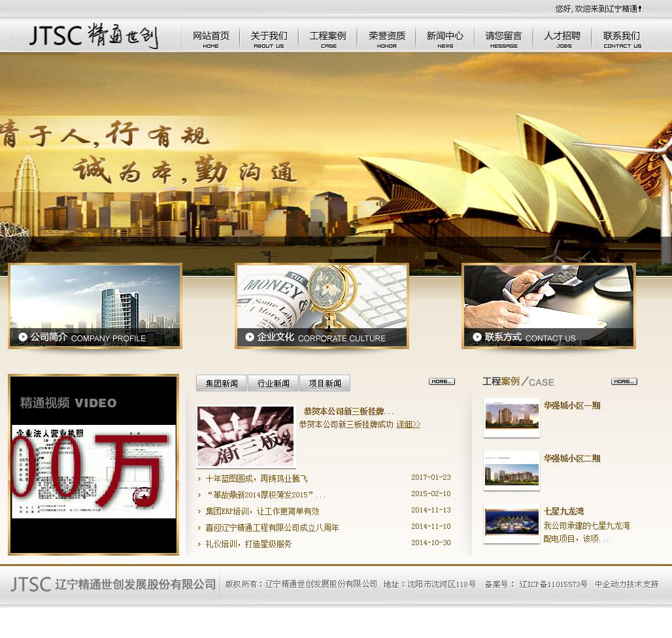Play the 精通视频 VIDEO player

click(93, 465)
